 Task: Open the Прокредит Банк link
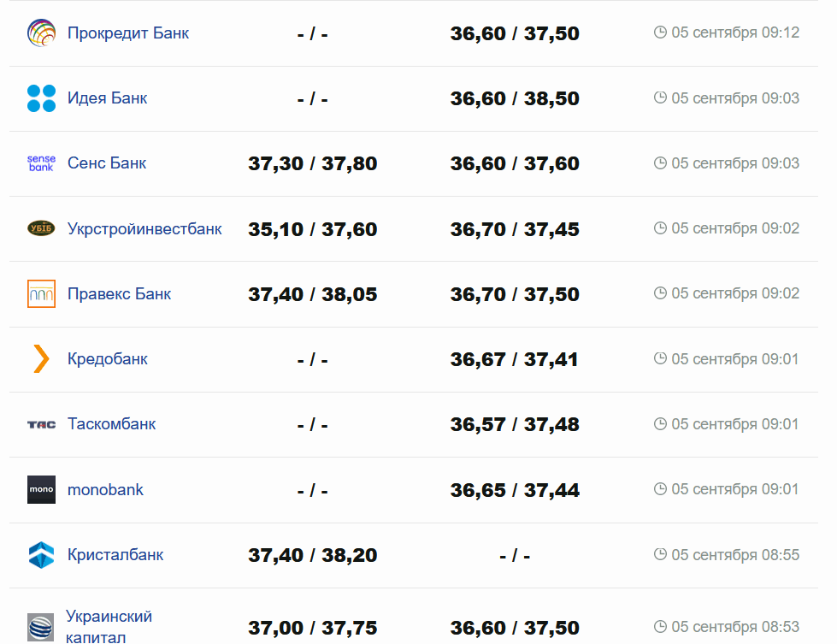(128, 33)
